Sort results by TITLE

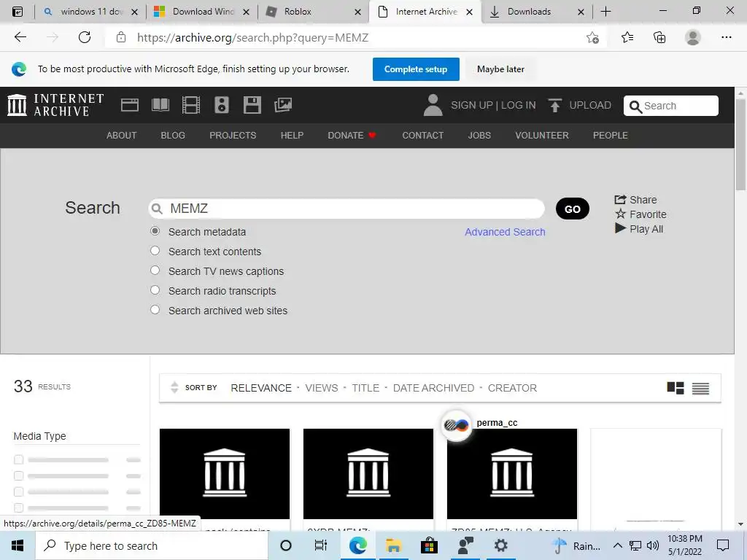365,388
